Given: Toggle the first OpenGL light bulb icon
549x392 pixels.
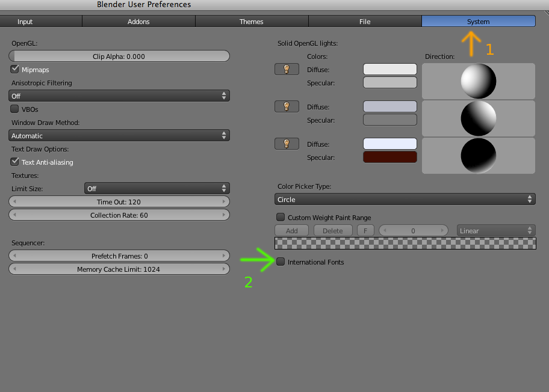Looking at the screenshot, I should (286, 70).
